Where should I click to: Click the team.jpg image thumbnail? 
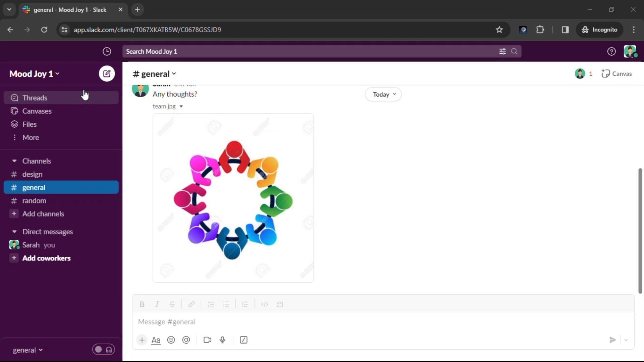[x=233, y=198]
